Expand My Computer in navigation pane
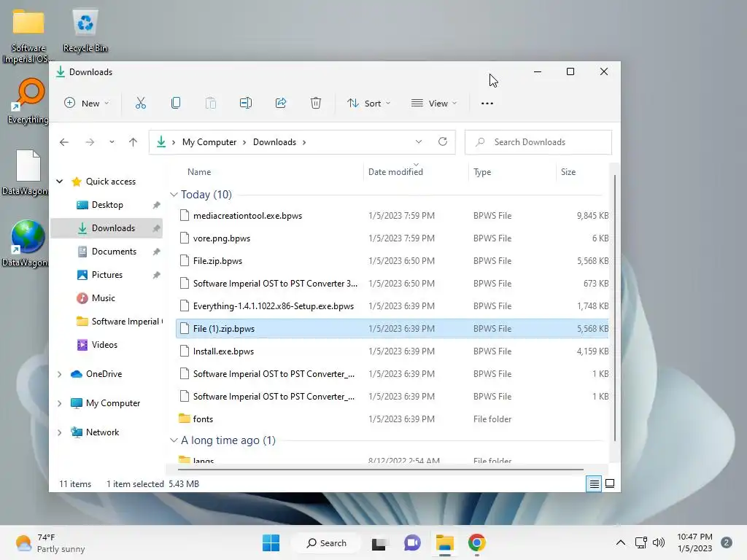747x560 pixels. click(60, 403)
